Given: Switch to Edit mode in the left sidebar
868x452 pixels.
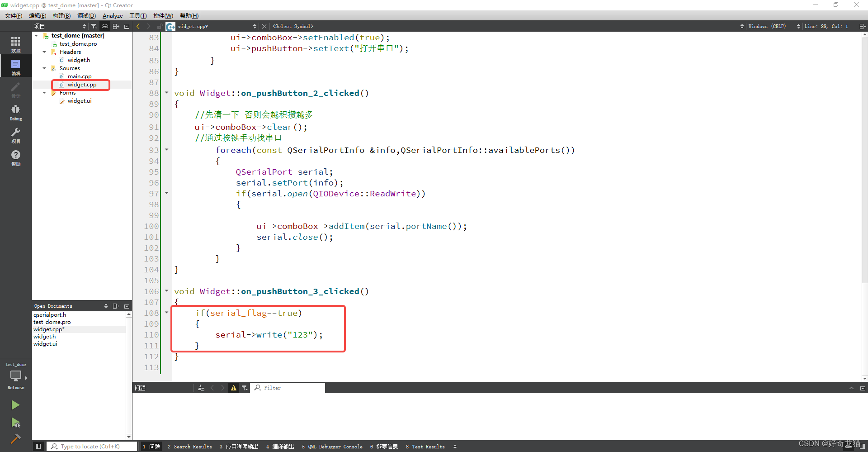Looking at the screenshot, I should (16, 67).
